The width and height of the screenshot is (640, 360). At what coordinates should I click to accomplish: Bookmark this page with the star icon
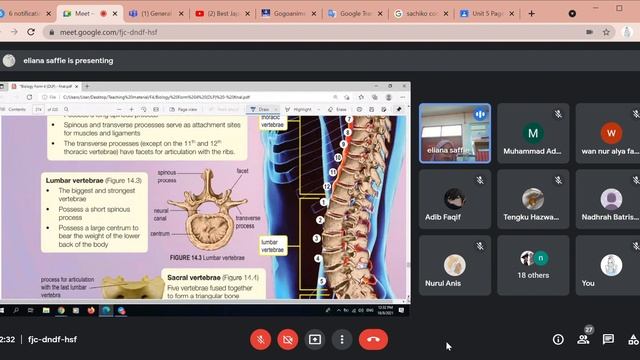tap(606, 32)
